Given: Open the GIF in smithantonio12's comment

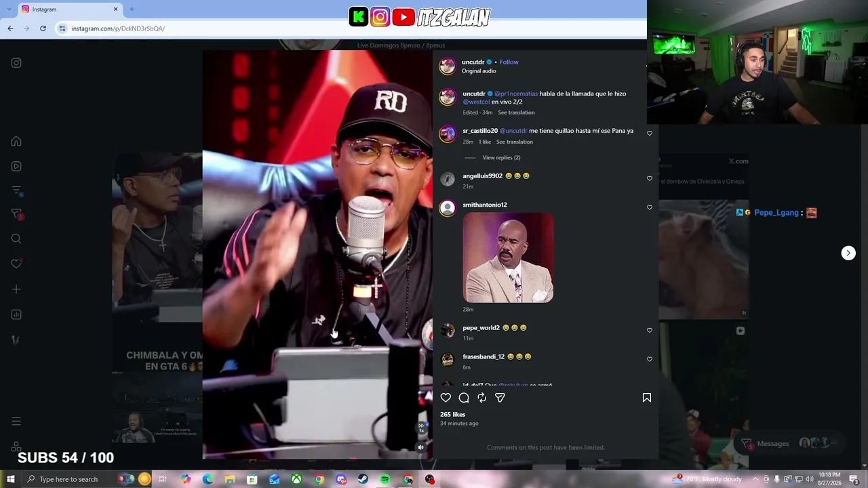Looking at the screenshot, I should (x=508, y=258).
